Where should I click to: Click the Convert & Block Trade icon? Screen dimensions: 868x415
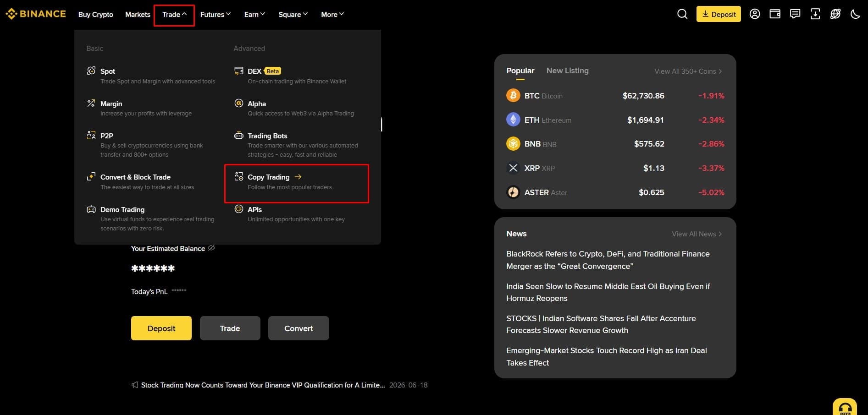[91, 176]
